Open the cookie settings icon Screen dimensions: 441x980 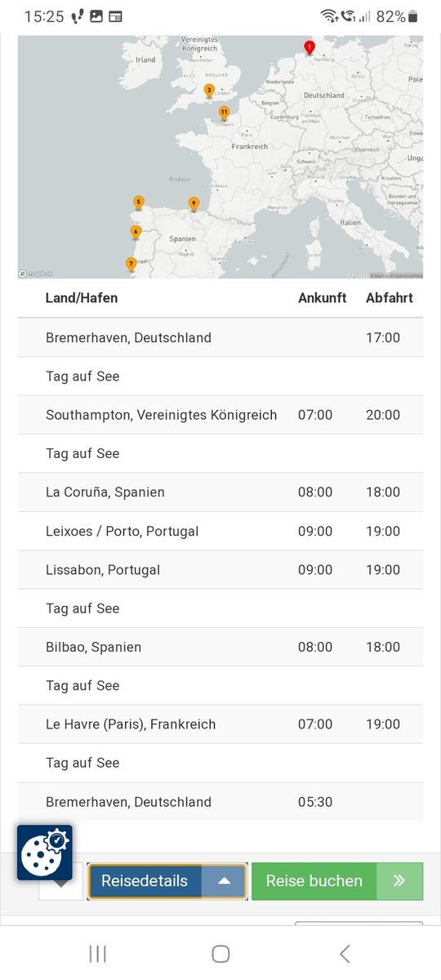coord(45,853)
